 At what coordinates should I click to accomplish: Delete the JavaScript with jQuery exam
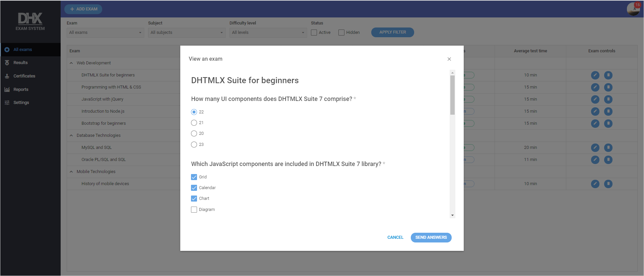pos(608,99)
